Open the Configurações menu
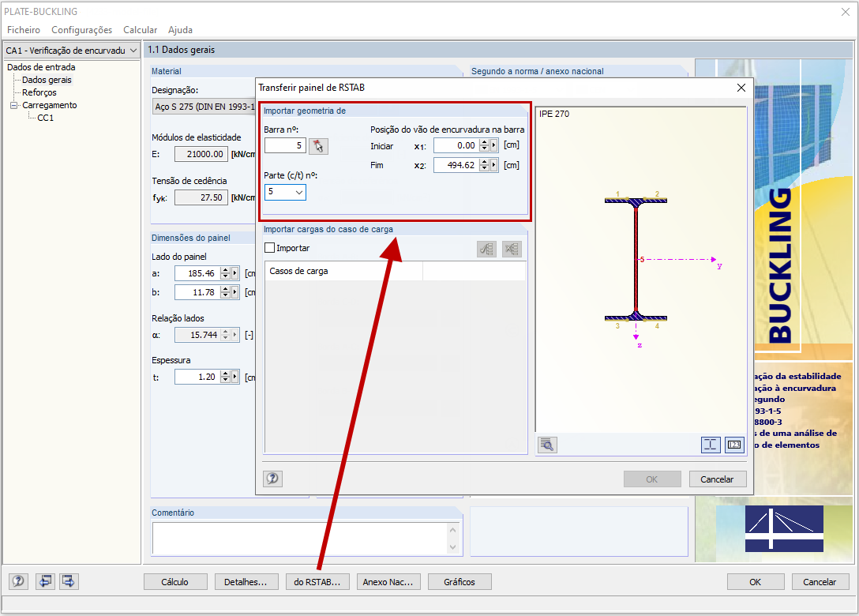859x616 pixels. coord(81,29)
